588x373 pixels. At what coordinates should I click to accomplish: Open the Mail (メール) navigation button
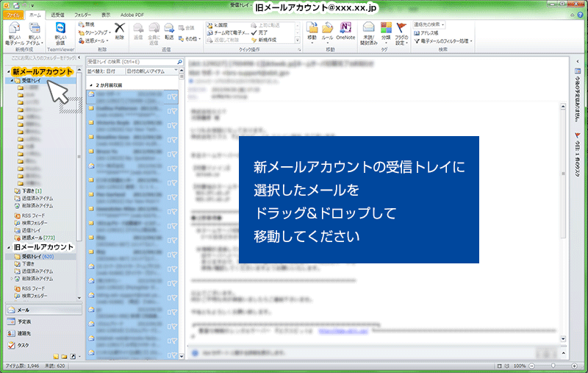43,310
